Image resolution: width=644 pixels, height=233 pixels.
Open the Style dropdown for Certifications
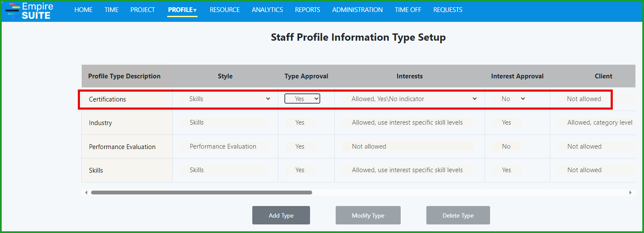tap(230, 99)
